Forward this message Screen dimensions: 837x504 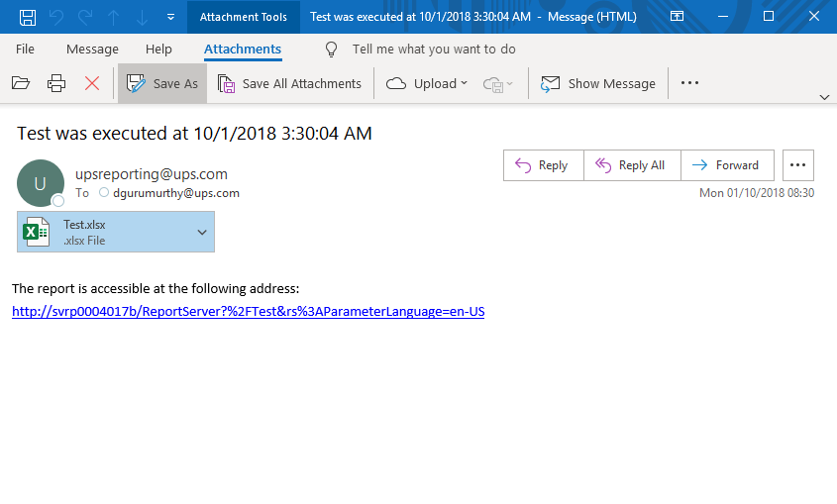tap(726, 165)
